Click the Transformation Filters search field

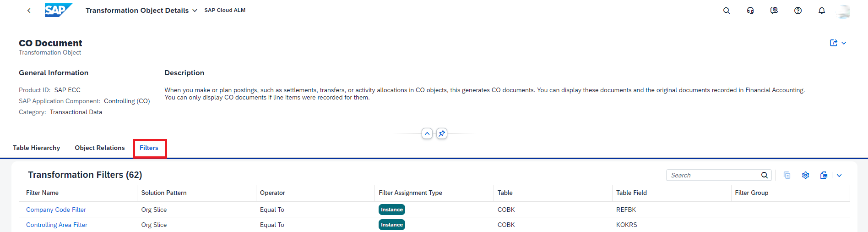click(x=712, y=175)
